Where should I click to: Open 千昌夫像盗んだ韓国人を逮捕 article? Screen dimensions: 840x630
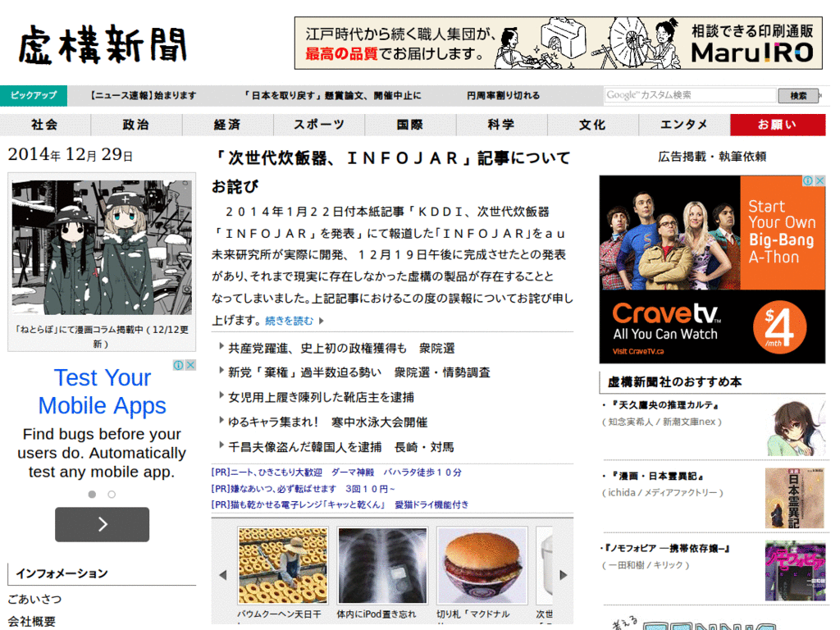click(x=341, y=447)
